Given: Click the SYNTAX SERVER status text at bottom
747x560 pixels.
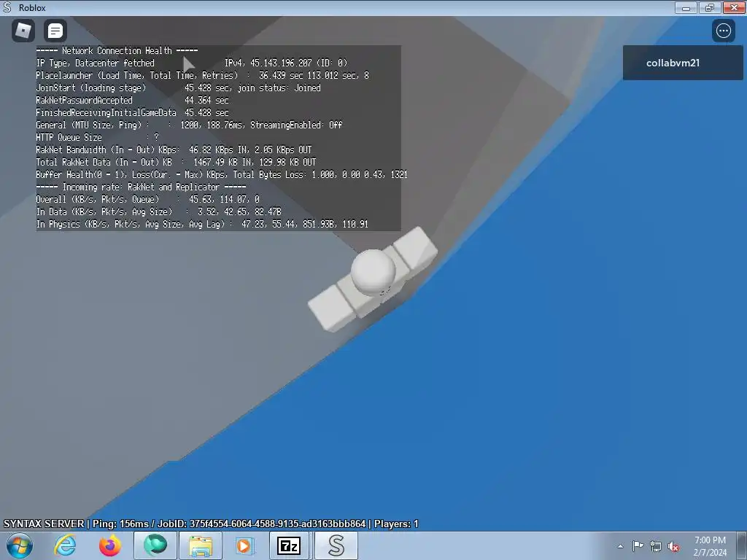Looking at the screenshot, I should tap(211, 524).
